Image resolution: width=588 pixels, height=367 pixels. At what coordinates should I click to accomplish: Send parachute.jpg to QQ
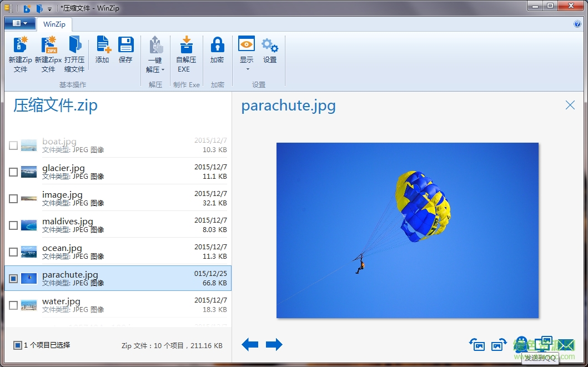(521, 345)
